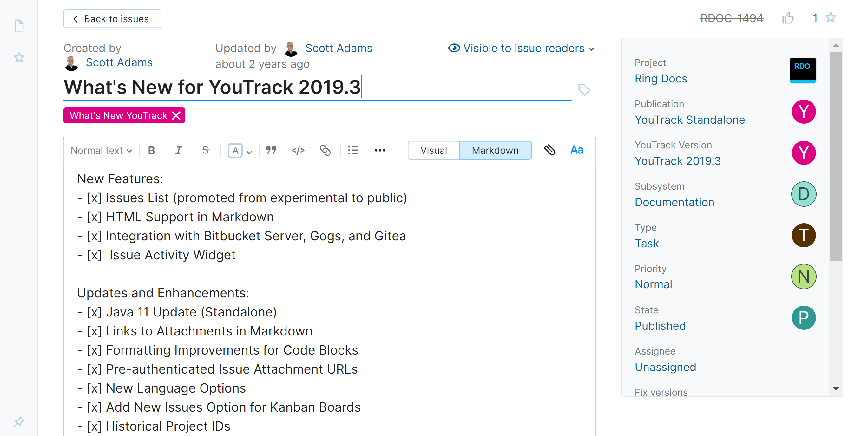Insert inline code formatting
The width and height of the screenshot is (868, 436).
point(298,150)
